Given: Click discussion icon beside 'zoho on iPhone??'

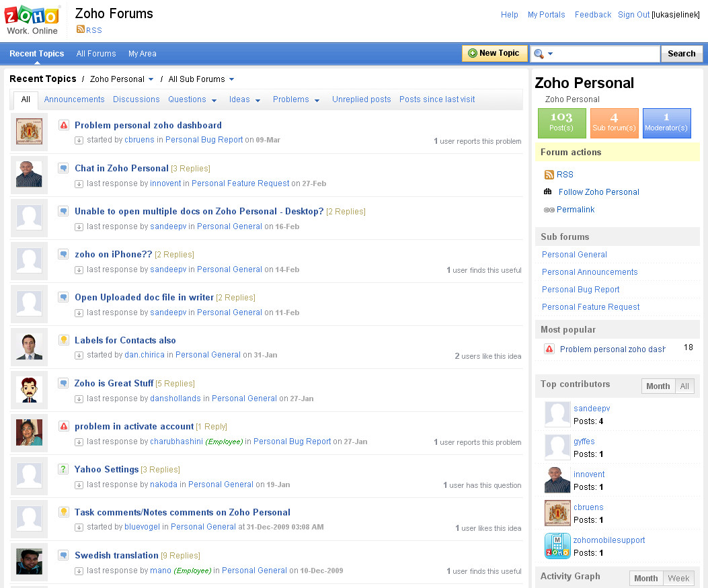Looking at the screenshot, I should point(64,254).
